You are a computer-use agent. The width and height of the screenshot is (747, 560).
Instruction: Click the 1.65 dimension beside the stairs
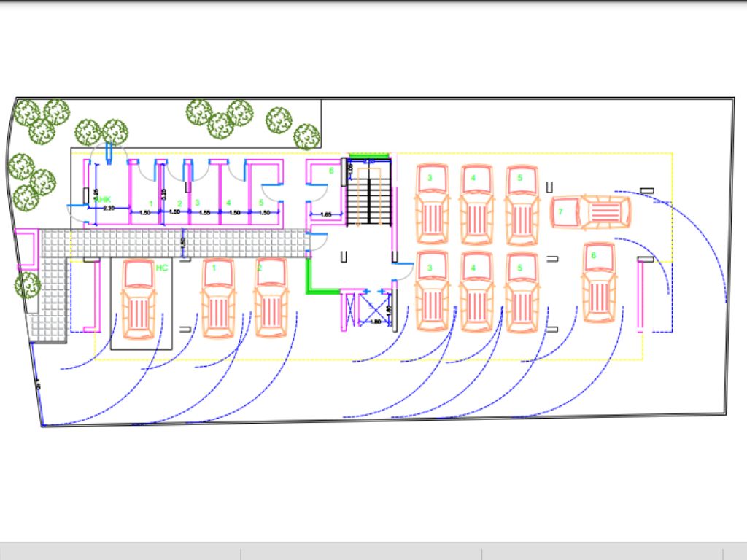(327, 214)
